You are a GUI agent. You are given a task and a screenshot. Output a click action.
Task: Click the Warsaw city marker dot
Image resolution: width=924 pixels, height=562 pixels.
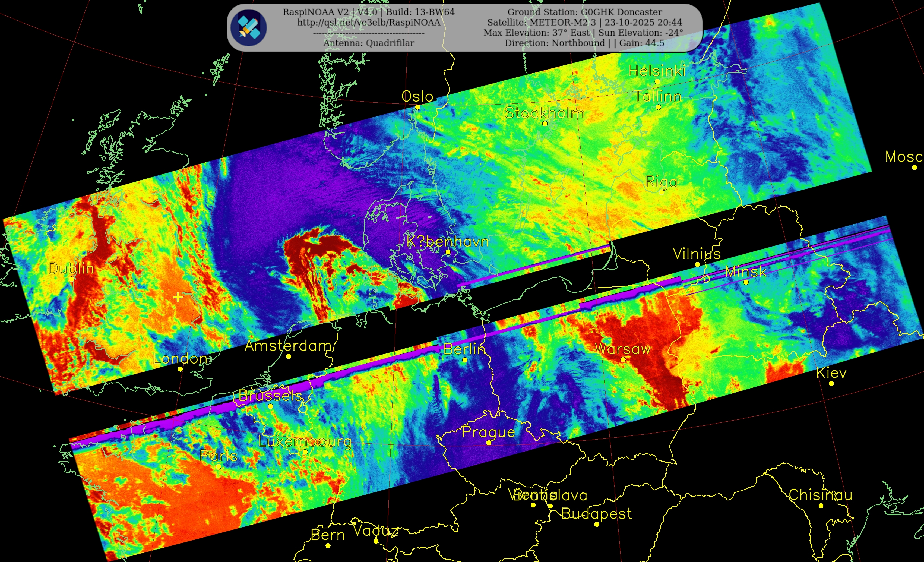[x=623, y=359]
